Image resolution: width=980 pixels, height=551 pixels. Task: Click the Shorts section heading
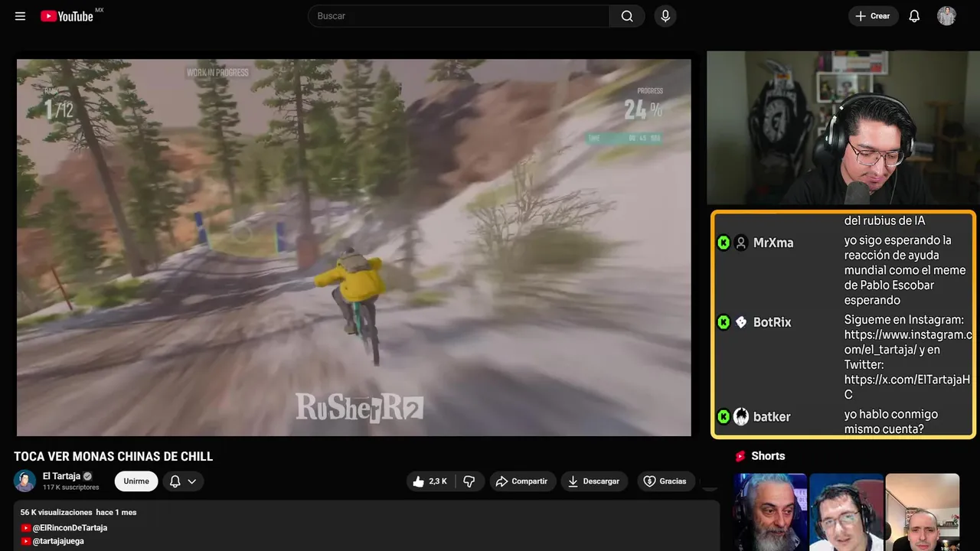768,456
